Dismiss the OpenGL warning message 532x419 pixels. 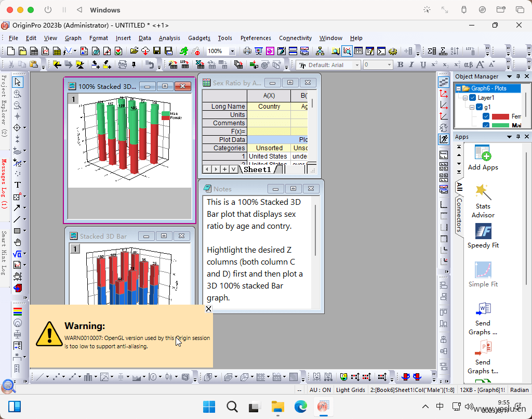[x=209, y=309]
